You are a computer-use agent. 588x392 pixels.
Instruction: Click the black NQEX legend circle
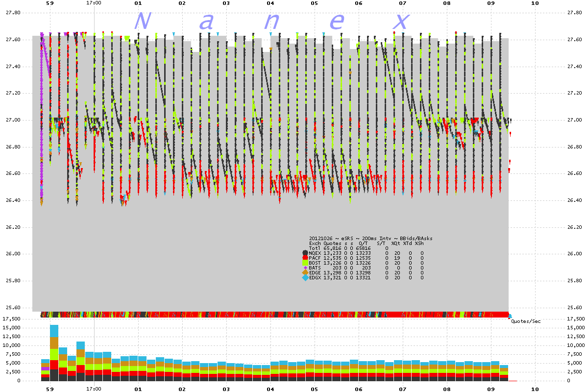(x=305, y=253)
